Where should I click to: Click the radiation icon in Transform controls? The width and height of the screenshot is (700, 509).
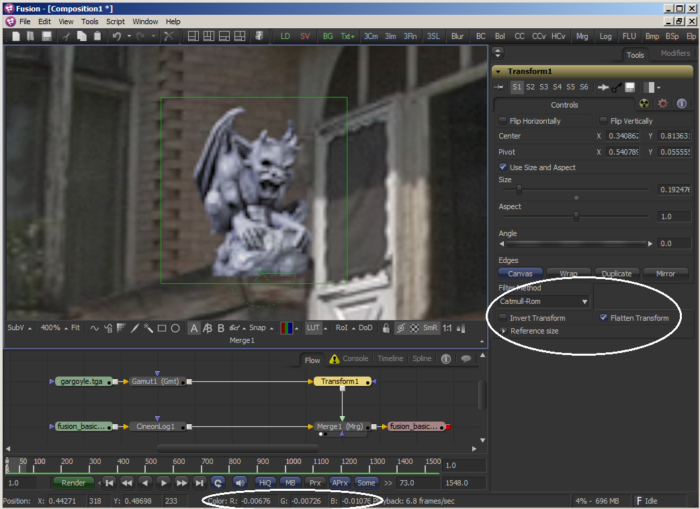pyautogui.click(x=644, y=104)
